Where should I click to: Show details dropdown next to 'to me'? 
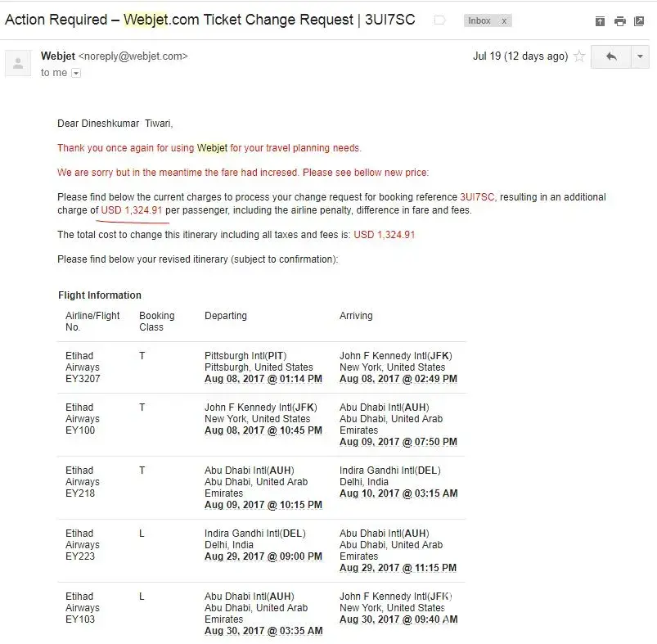pyautogui.click(x=76, y=73)
